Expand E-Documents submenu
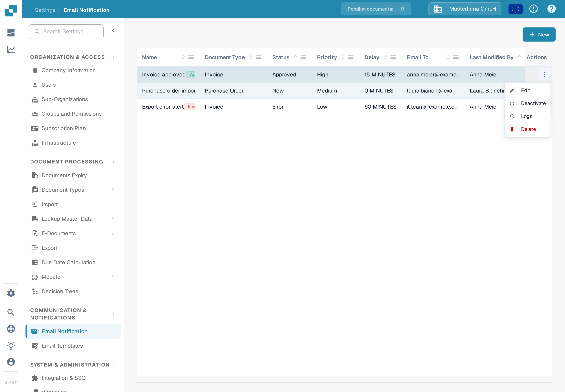 click(113, 233)
